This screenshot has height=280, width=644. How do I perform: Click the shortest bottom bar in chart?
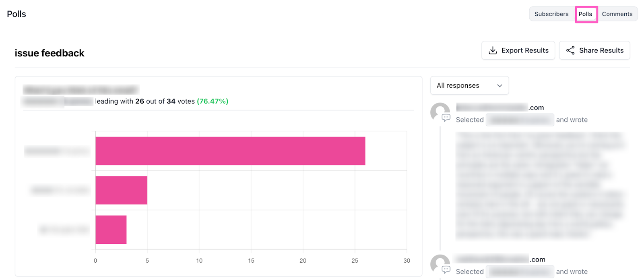pyautogui.click(x=111, y=230)
